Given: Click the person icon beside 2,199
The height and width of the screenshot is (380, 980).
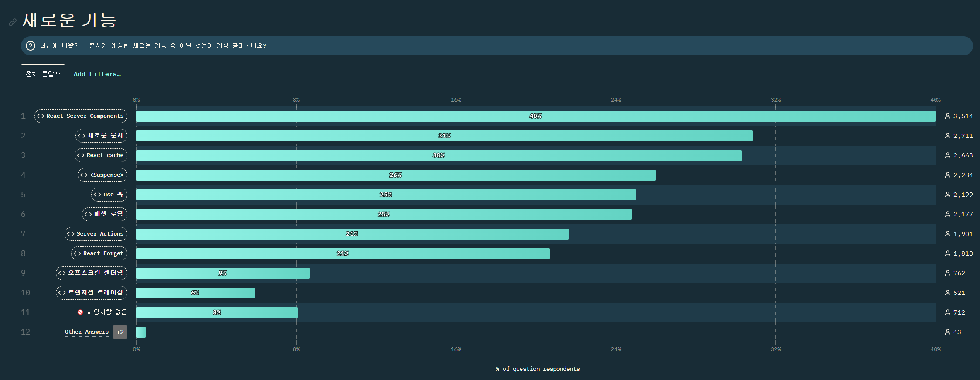Looking at the screenshot, I should point(948,195).
